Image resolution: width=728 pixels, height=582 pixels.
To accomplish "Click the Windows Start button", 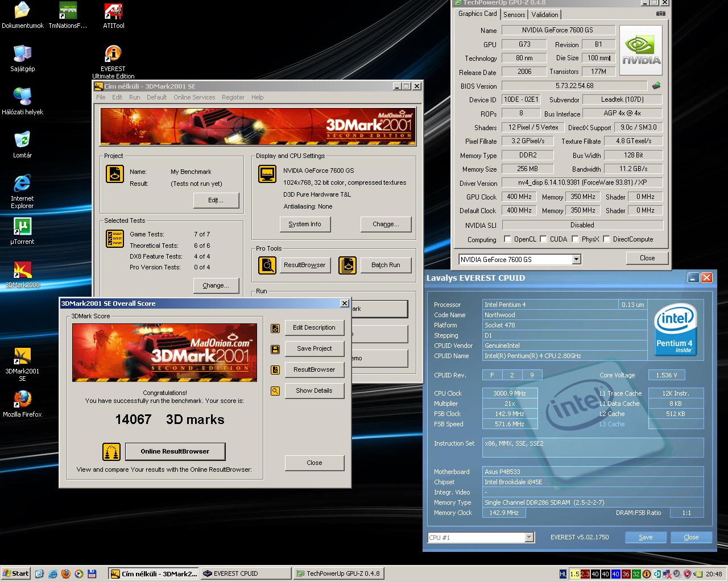I will click(16, 574).
